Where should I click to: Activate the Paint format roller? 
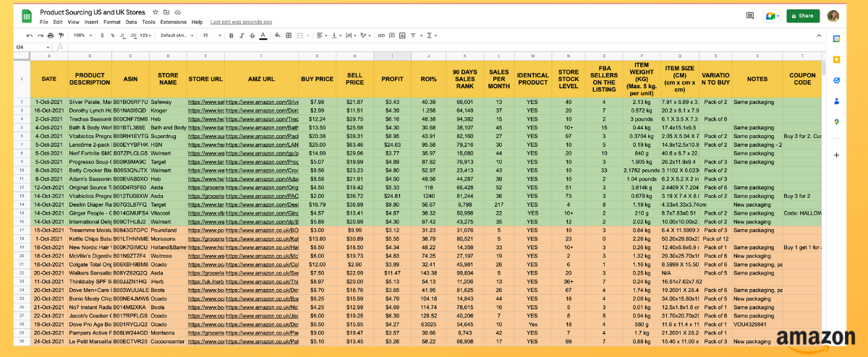point(61,35)
